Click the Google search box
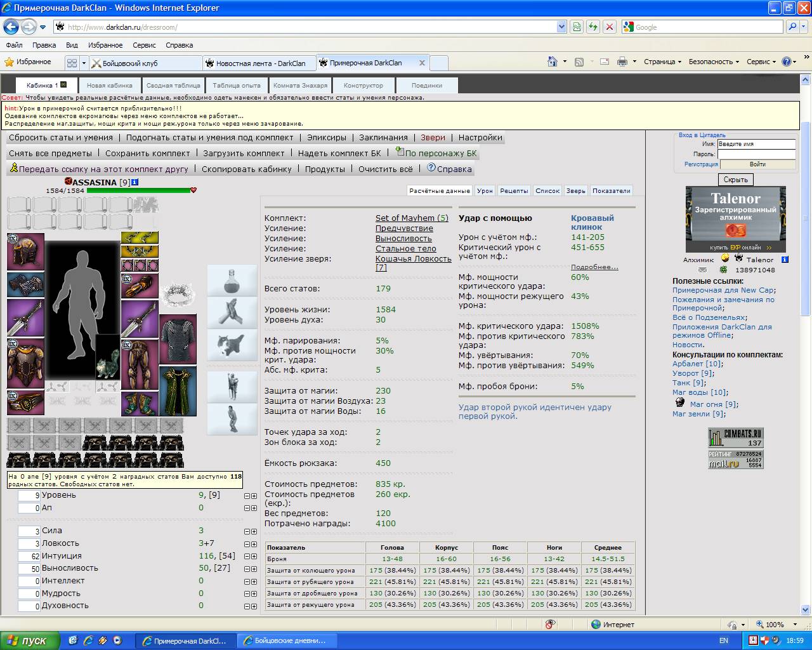The width and height of the screenshot is (812, 650). [703, 27]
